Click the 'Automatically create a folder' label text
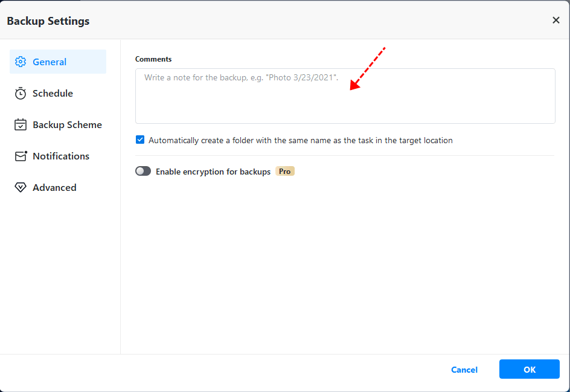 click(300, 140)
